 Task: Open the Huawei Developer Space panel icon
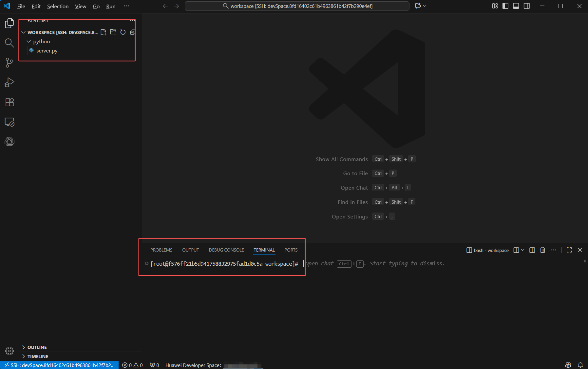click(9, 141)
